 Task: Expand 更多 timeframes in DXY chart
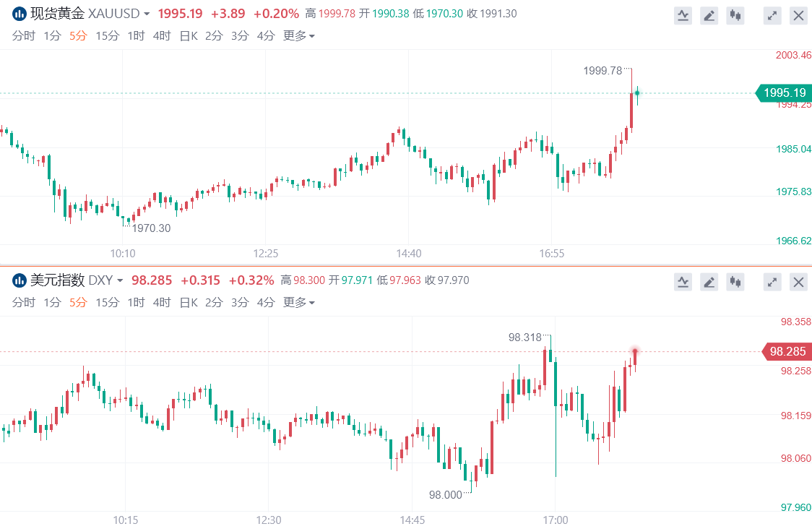coord(298,302)
